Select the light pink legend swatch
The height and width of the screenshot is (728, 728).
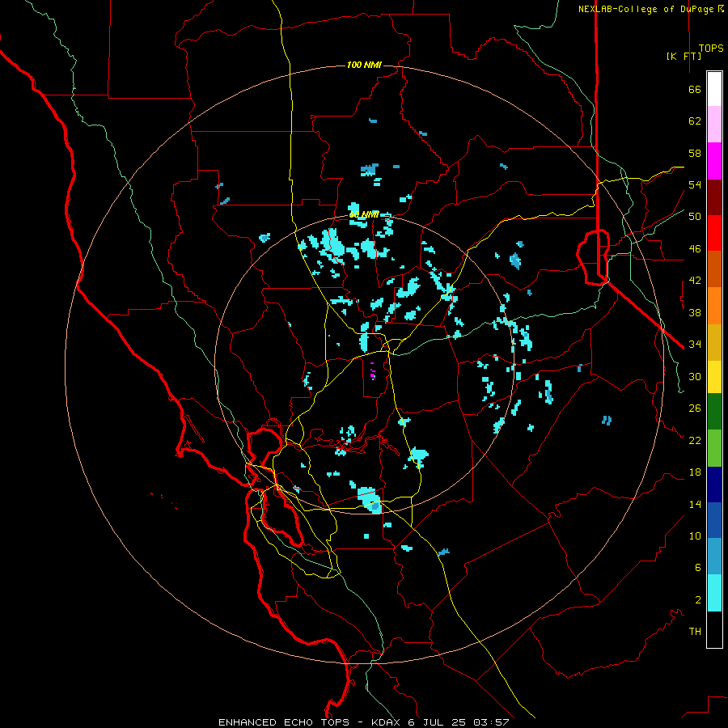point(714,125)
